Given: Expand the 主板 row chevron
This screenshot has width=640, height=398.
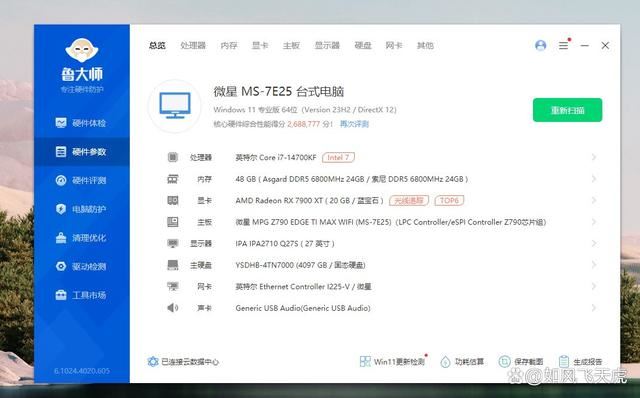Looking at the screenshot, I should [x=594, y=222].
